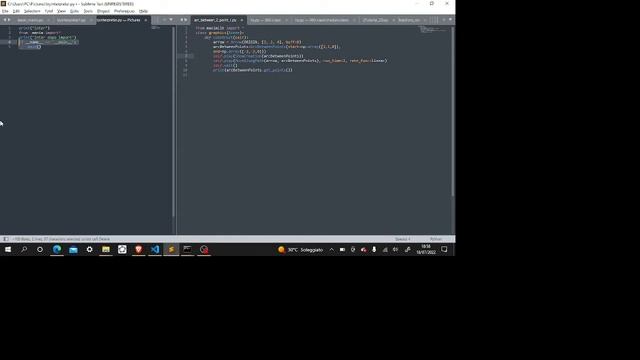Image resolution: width=640 pixels, height=360 pixels.
Task: Close the arc_between_2_point tab
Action: click(242, 20)
